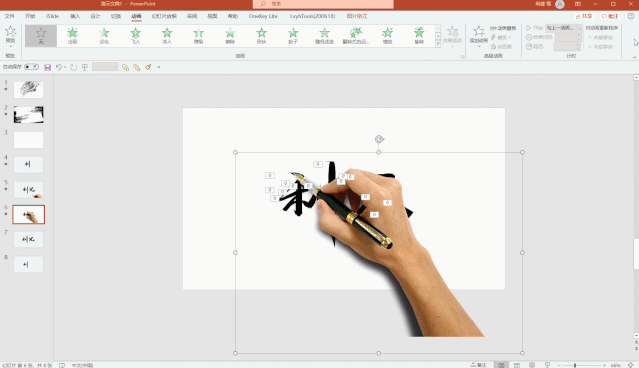
Task: Select the 'None' animation effect
Action: 41,35
